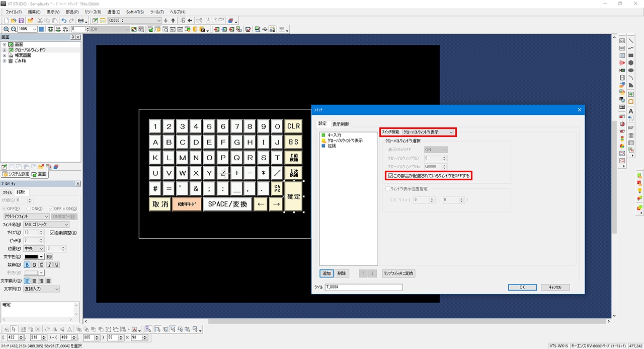Click the zoom in magnifier icon
The image size is (644, 349).
(6, 29)
